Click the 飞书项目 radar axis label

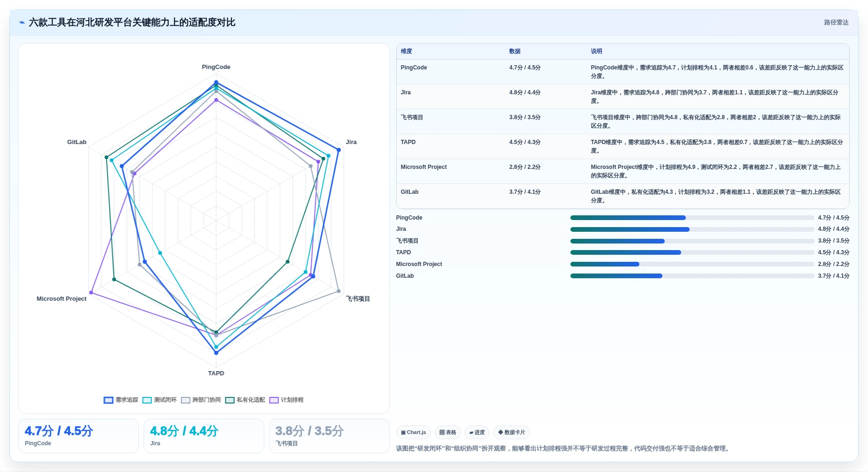[358, 299]
